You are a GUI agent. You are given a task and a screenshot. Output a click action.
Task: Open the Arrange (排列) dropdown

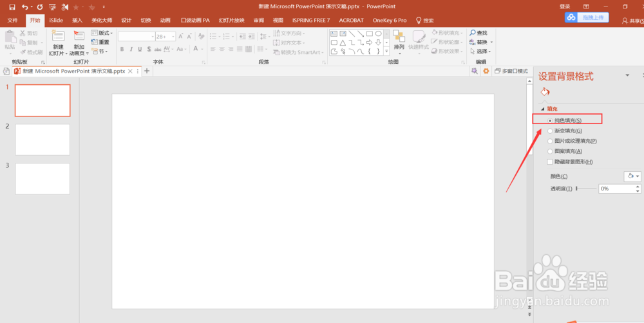[399, 42]
